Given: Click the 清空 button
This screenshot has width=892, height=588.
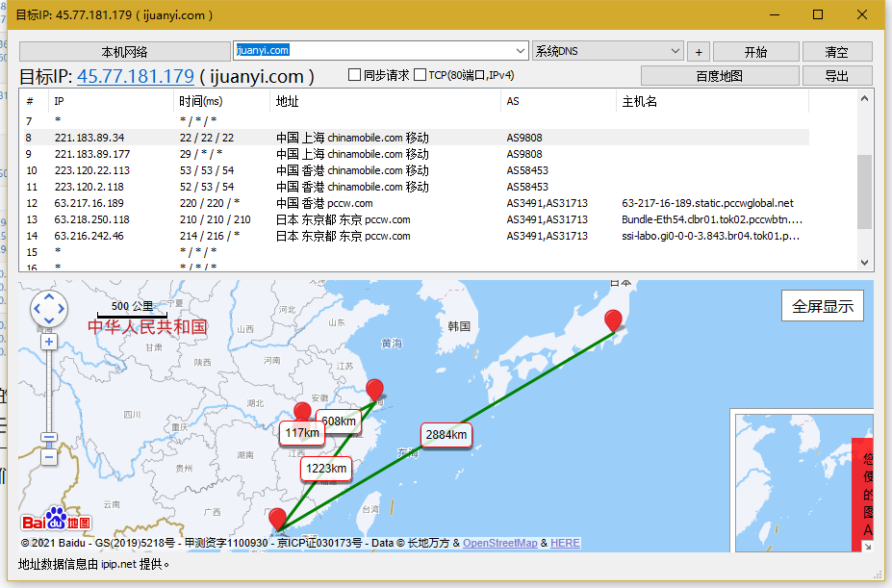Looking at the screenshot, I should 836,52.
